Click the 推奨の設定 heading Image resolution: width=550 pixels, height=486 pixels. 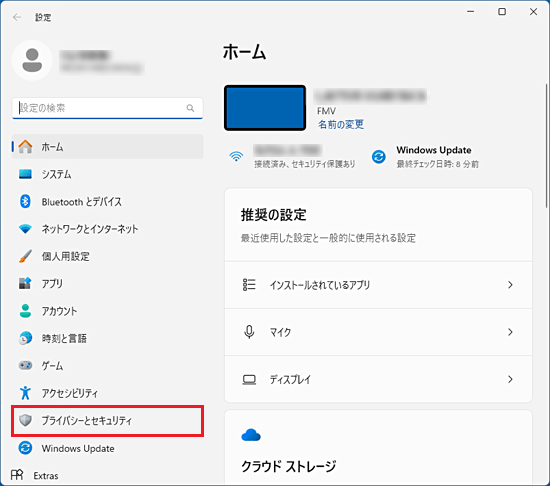pyautogui.click(x=273, y=214)
